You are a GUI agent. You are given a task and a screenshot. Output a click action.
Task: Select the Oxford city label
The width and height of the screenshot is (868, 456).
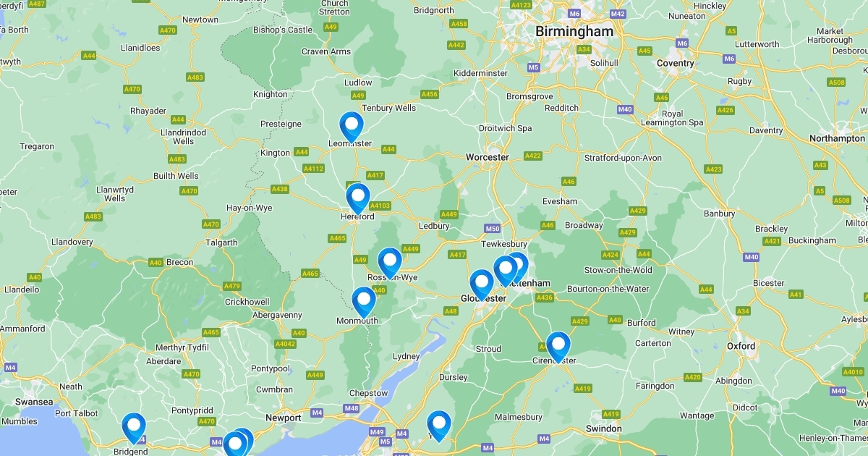pos(741,346)
